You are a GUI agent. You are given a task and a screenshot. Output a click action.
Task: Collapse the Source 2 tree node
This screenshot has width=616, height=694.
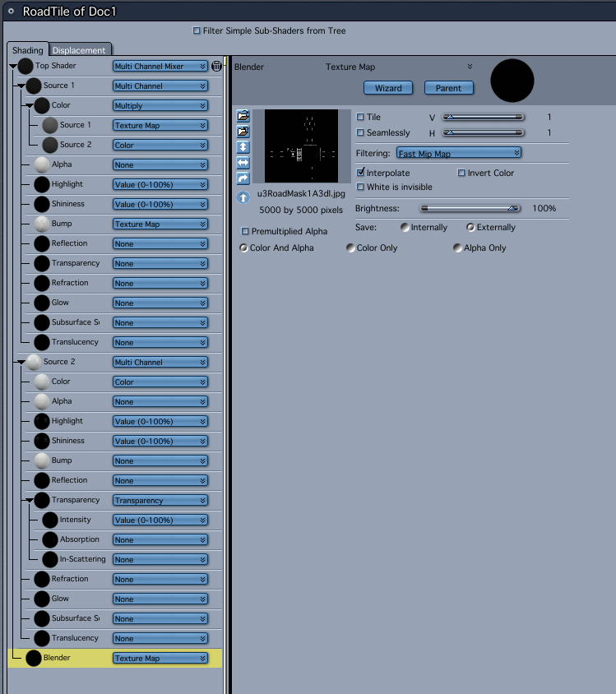pos(21,362)
